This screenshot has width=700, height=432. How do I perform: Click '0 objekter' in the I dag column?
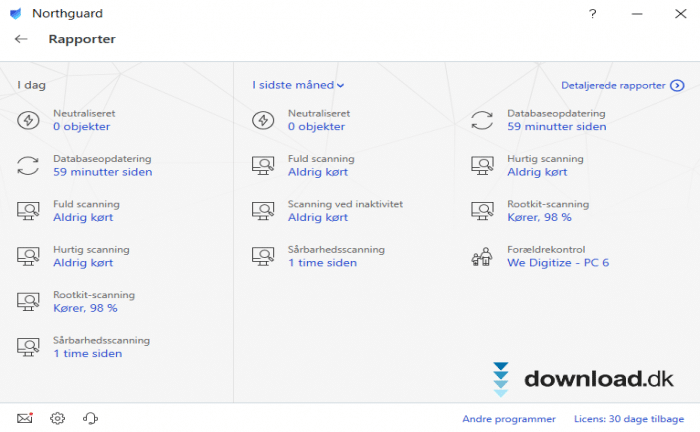[81, 127]
